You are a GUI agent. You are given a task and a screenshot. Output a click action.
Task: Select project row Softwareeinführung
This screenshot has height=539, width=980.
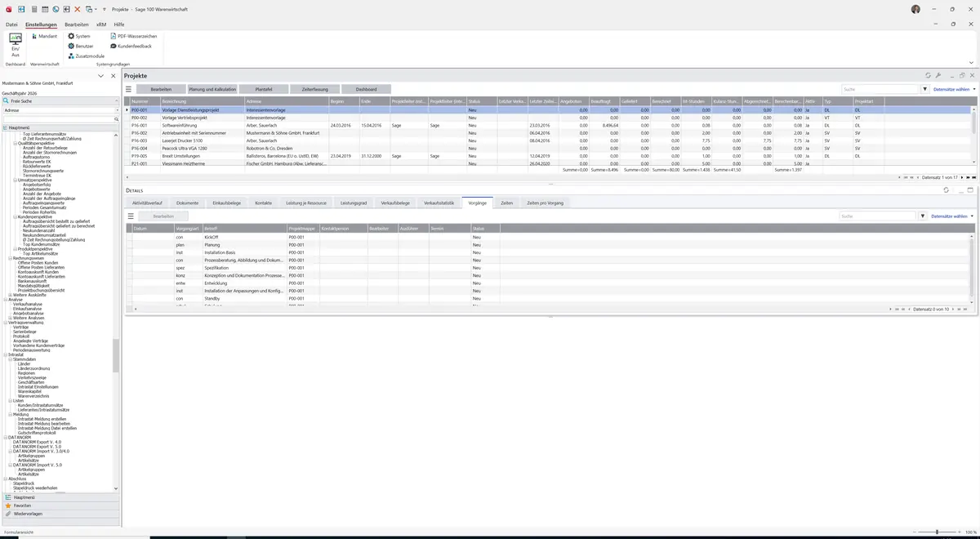click(549, 125)
